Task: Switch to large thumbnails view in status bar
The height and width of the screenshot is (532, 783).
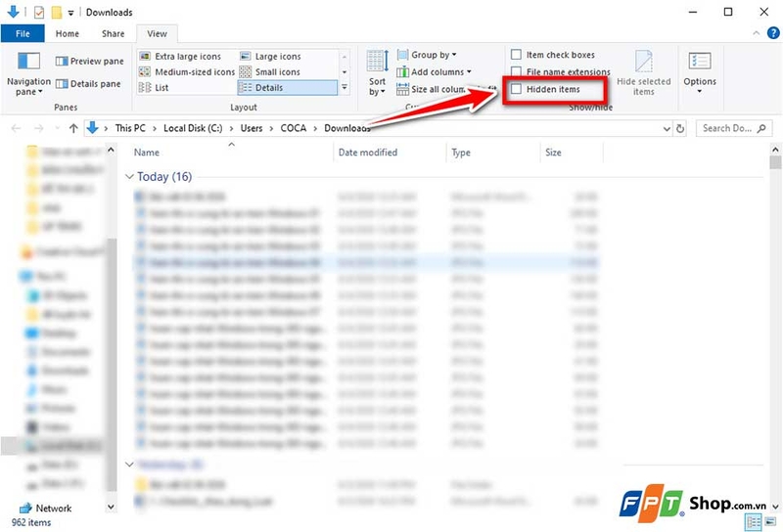Action: pyautogui.click(x=769, y=522)
